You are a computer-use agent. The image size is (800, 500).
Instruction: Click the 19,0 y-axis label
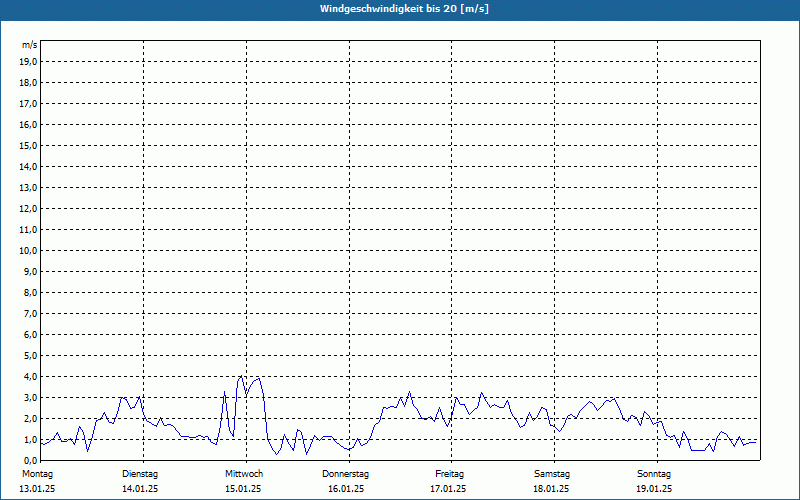coord(28,62)
